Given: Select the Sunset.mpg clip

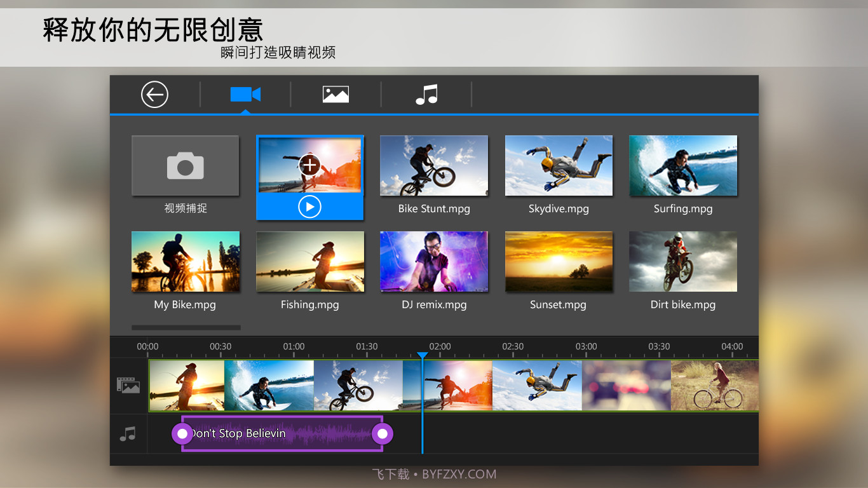Looking at the screenshot, I should pos(558,261).
